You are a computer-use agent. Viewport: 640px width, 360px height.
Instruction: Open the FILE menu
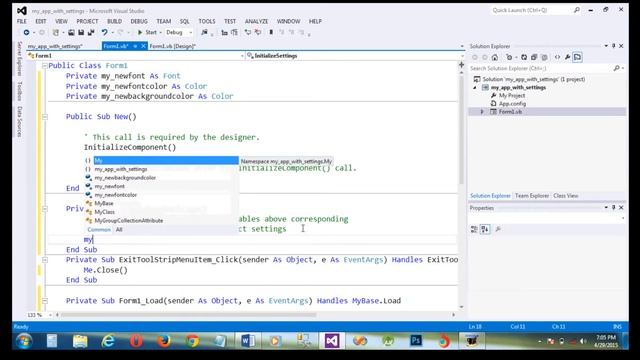click(x=22, y=21)
